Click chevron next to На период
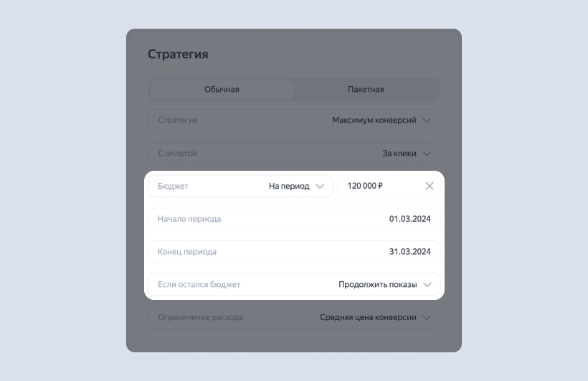The width and height of the screenshot is (588, 381). tap(320, 186)
